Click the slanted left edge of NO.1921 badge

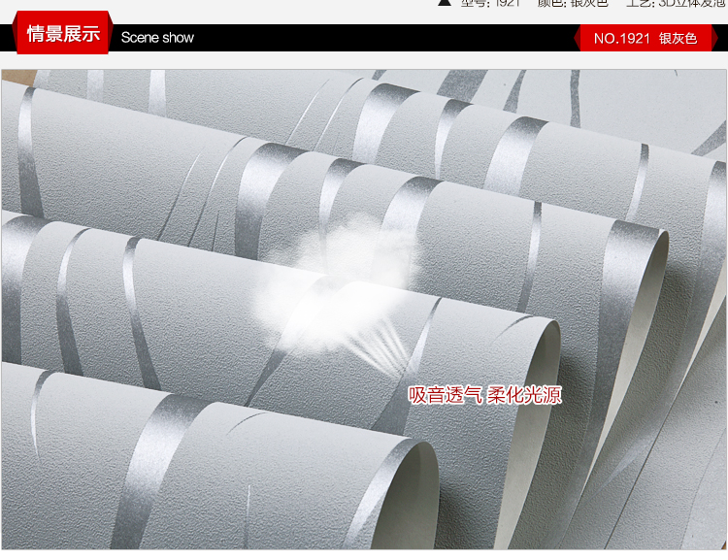click(x=579, y=39)
